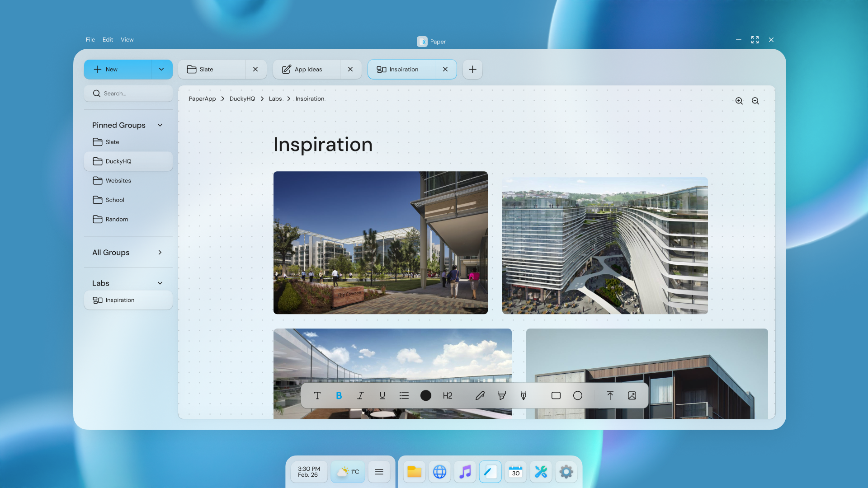
Task: Open the Random group
Action: click(128, 220)
